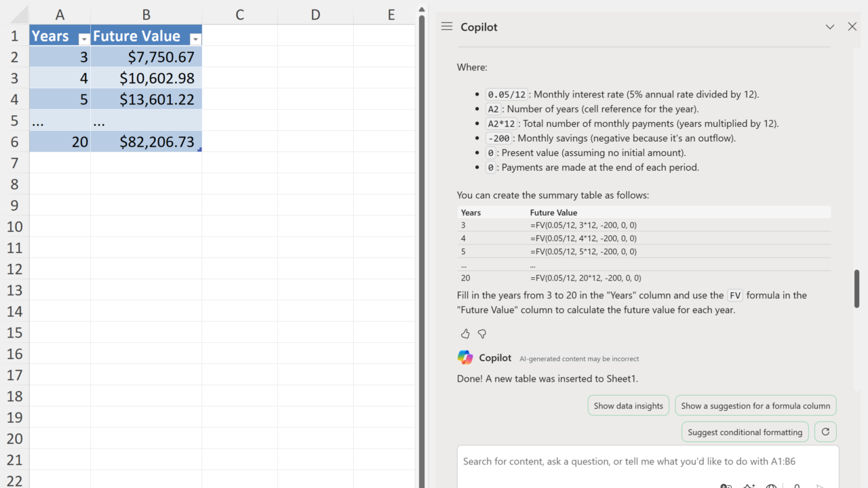Click the 'Show data insights' suggestion
This screenshot has width=868, height=488.
(629, 406)
